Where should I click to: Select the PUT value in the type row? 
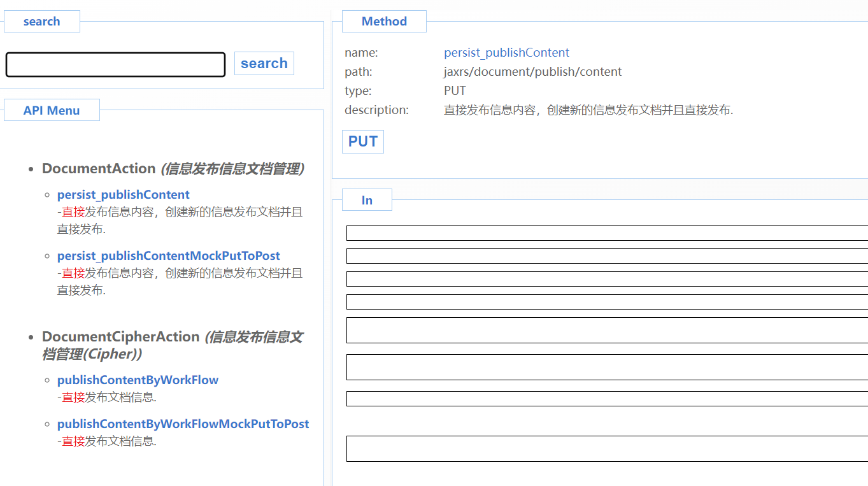455,90
